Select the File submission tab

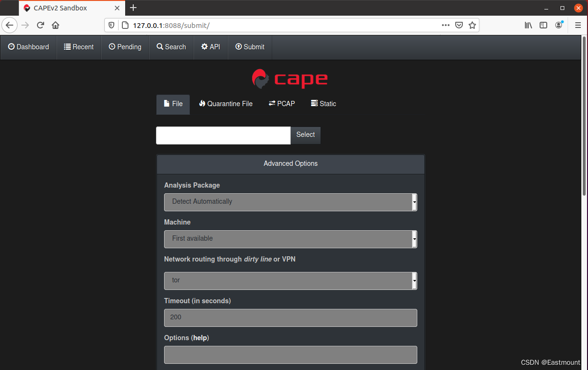pyautogui.click(x=173, y=104)
